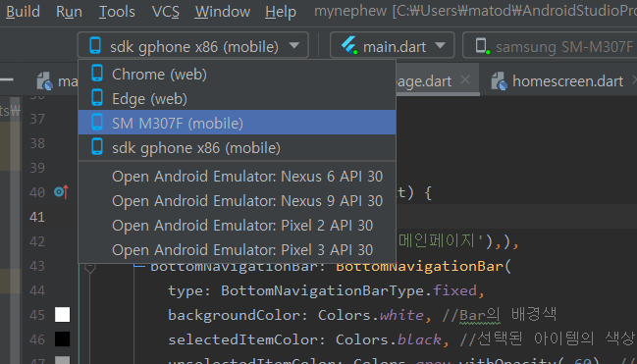Select SM M307F (mobile) device

tap(237, 123)
